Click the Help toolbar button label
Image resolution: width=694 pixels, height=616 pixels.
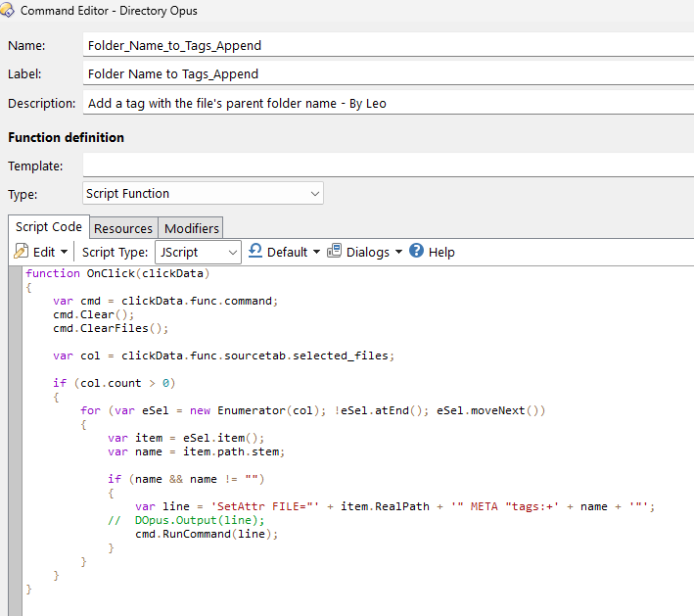tap(441, 253)
